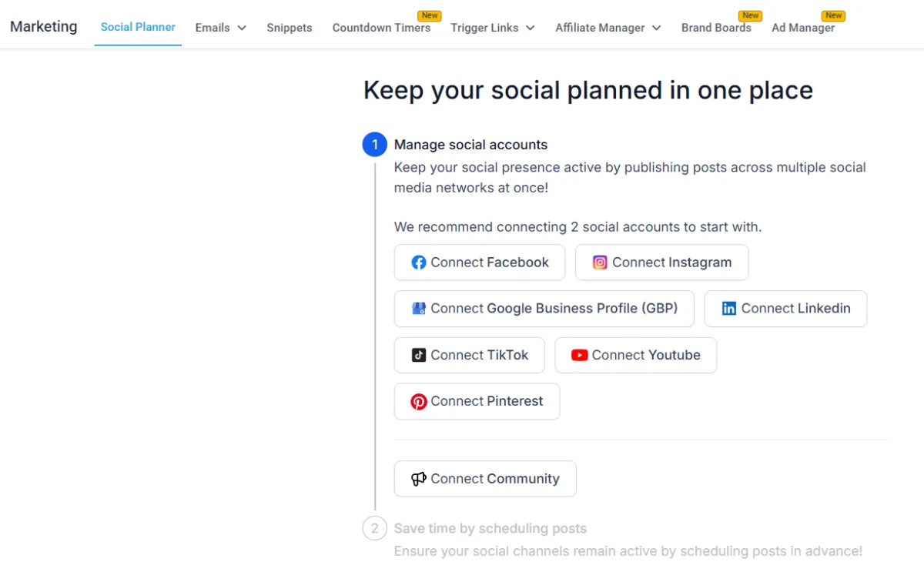924x582 pixels.
Task: Expand the Trigger Links chevron
Action: pos(531,28)
